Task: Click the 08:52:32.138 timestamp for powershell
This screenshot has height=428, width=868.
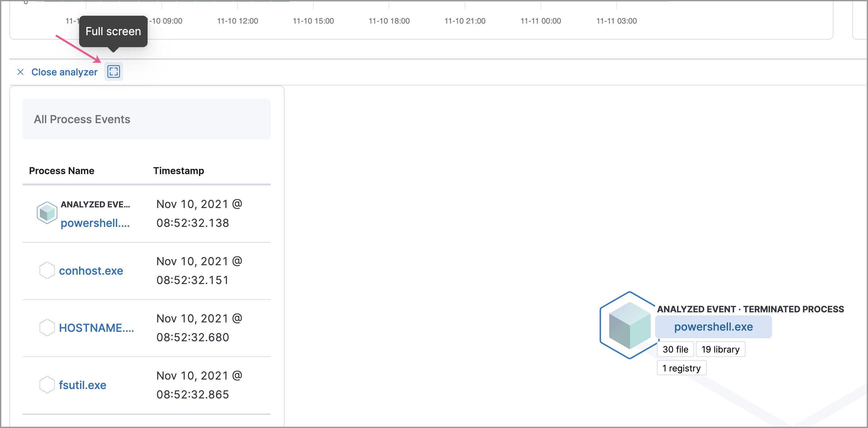Action: tap(193, 222)
